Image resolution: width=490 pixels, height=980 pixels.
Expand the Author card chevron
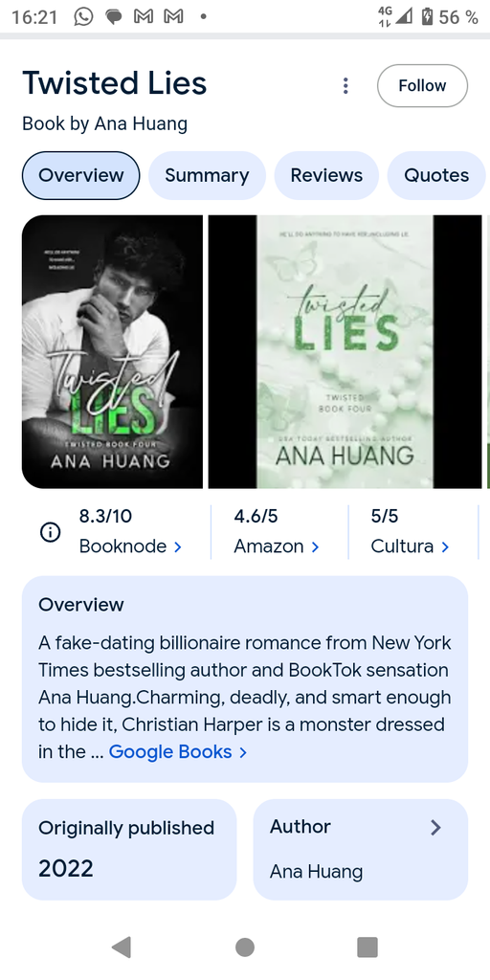tap(435, 828)
